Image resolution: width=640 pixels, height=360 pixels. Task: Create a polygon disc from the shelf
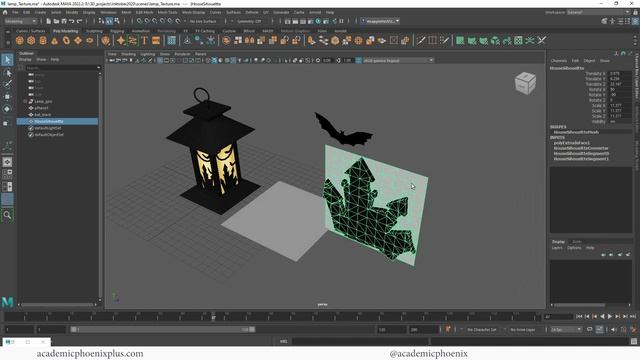90,40
